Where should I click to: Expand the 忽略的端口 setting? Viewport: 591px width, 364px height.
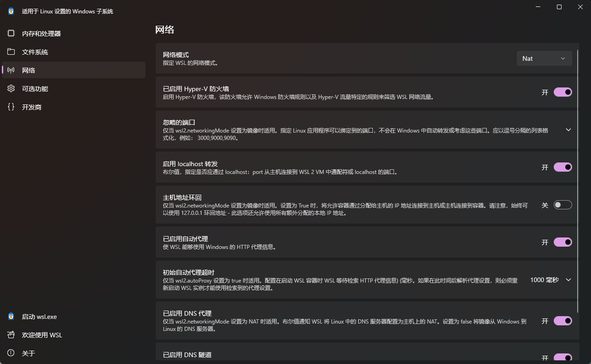pos(568,130)
